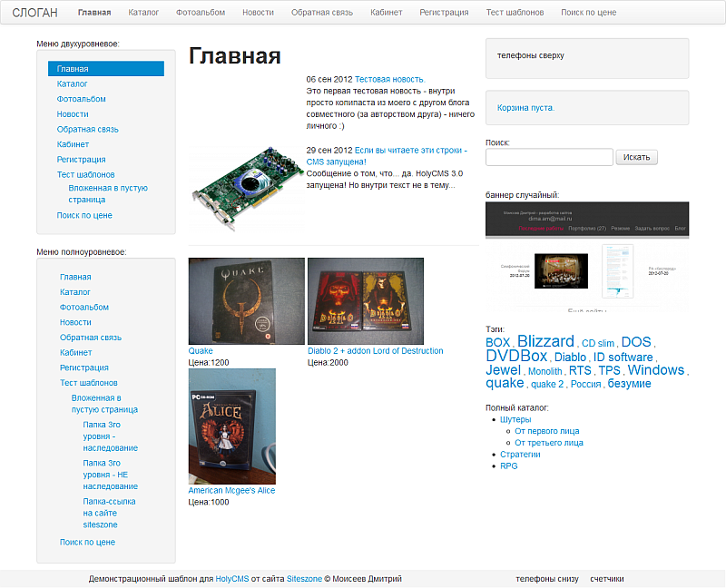Open Кабинет in top navigation bar
Image resolution: width=726 pixels, height=588 pixels.
[387, 13]
